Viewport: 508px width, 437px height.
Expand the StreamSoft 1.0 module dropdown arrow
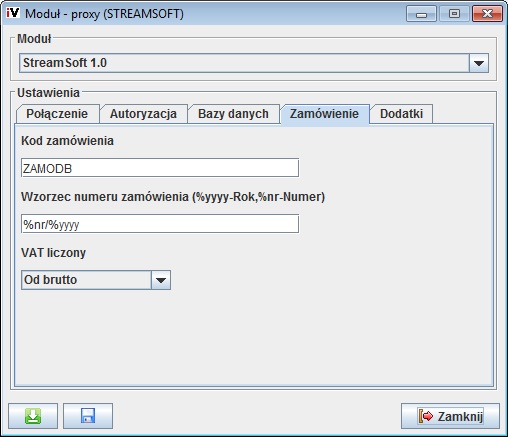pos(479,63)
